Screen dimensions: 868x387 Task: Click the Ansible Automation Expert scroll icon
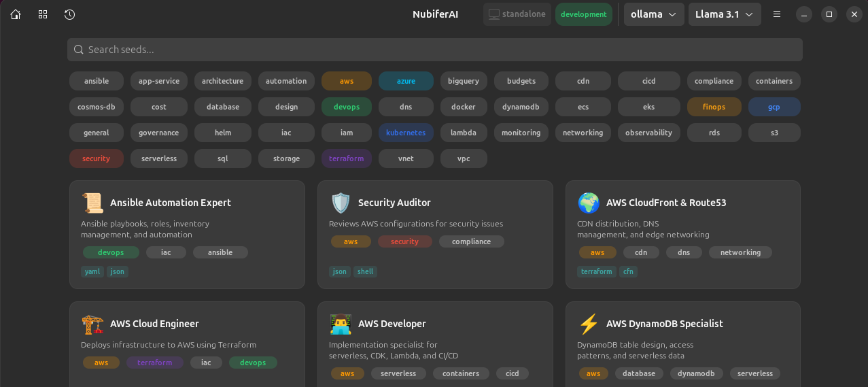pos(92,203)
